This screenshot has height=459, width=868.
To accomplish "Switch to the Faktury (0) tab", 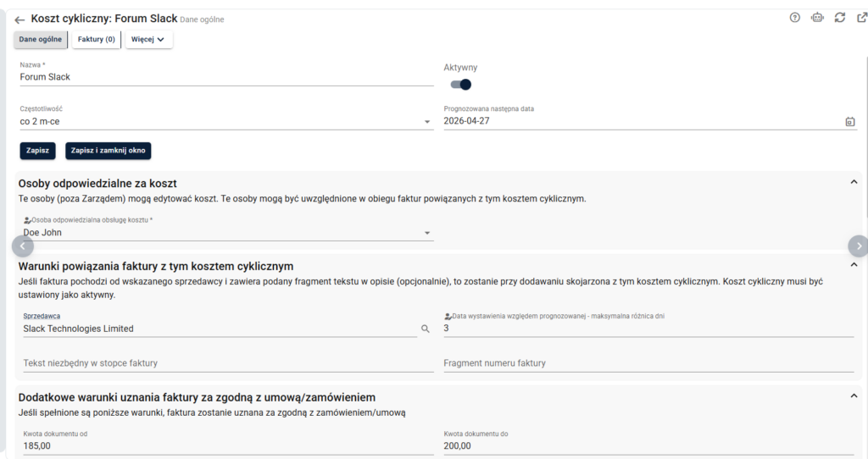I will point(97,39).
